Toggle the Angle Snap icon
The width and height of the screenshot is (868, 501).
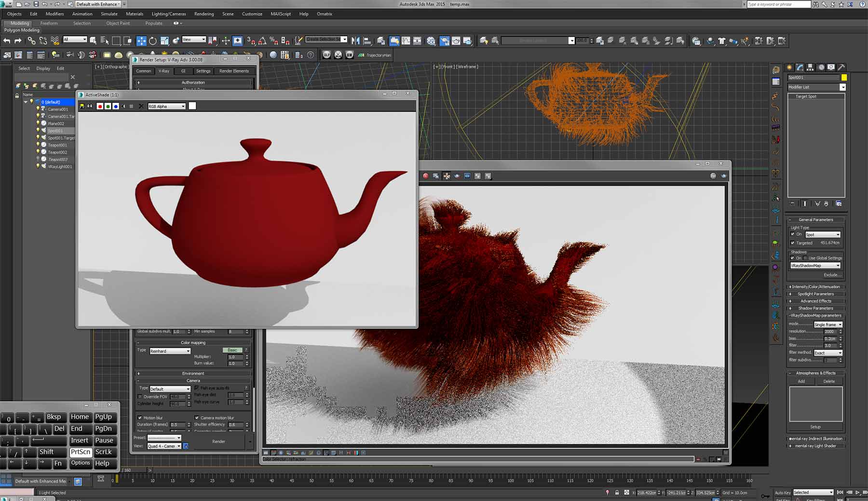262,41
